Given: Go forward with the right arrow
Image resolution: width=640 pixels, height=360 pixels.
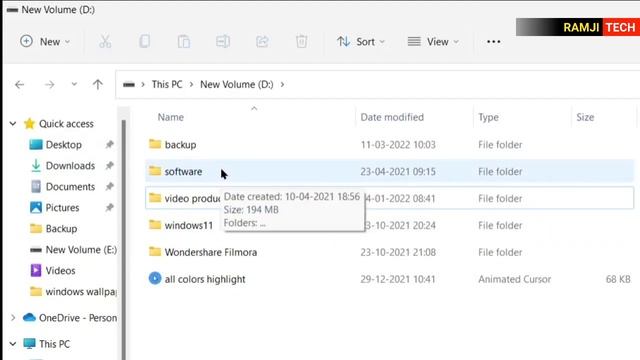Looking at the screenshot, I should coord(49,84).
